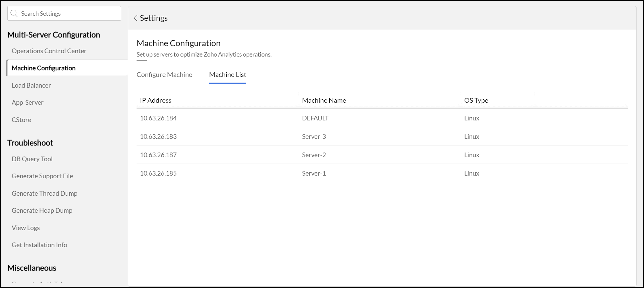
Task: Click the Server-3 machine row
Action: coord(314,136)
